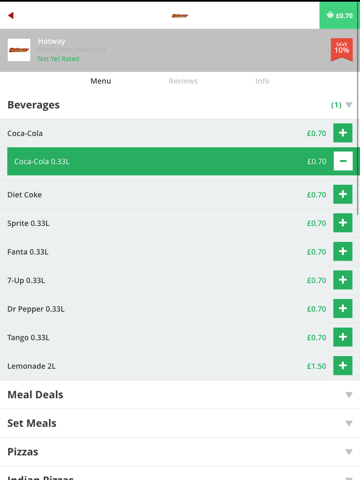This screenshot has width=360, height=480.
Task: Open the Hotway restaurant logo thumbnail
Action: 19,50
